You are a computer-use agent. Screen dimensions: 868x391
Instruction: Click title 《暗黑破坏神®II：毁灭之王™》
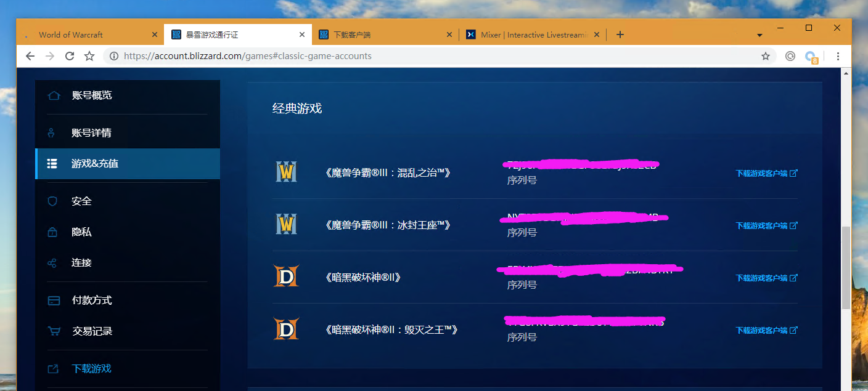coord(392,330)
